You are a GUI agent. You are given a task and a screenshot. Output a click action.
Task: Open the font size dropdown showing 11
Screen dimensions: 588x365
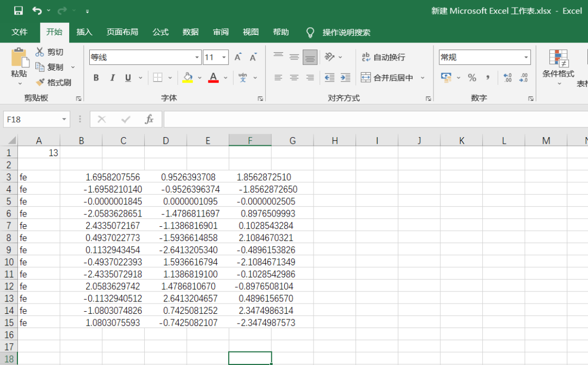pyautogui.click(x=224, y=57)
